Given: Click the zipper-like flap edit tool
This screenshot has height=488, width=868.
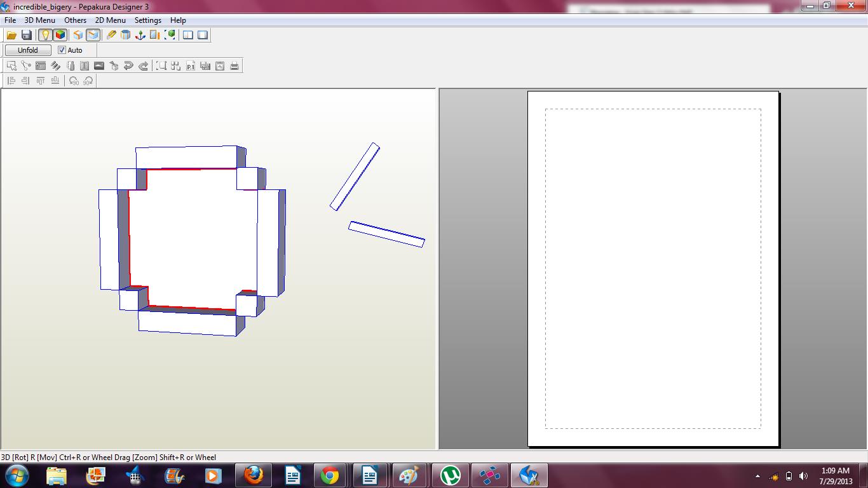Looking at the screenshot, I should tap(41, 65).
